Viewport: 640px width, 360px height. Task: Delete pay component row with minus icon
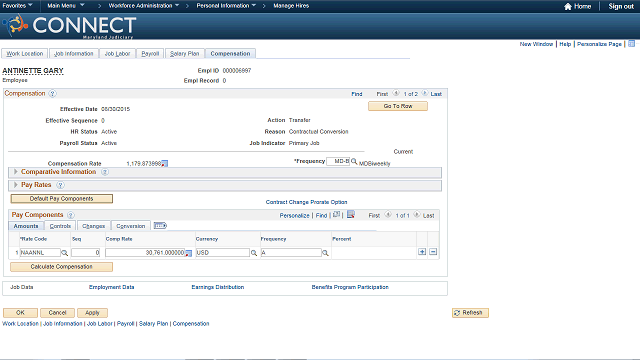433,252
